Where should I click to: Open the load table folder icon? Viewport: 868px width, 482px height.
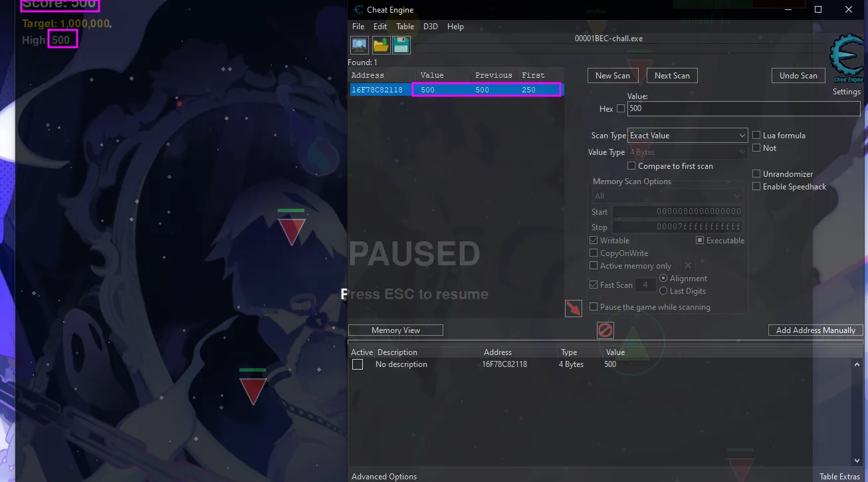click(x=380, y=45)
